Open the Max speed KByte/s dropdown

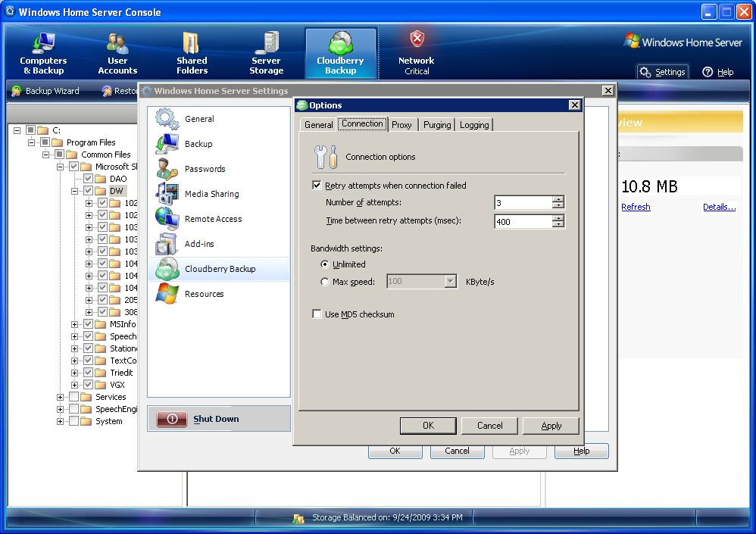[x=450, y=282]
